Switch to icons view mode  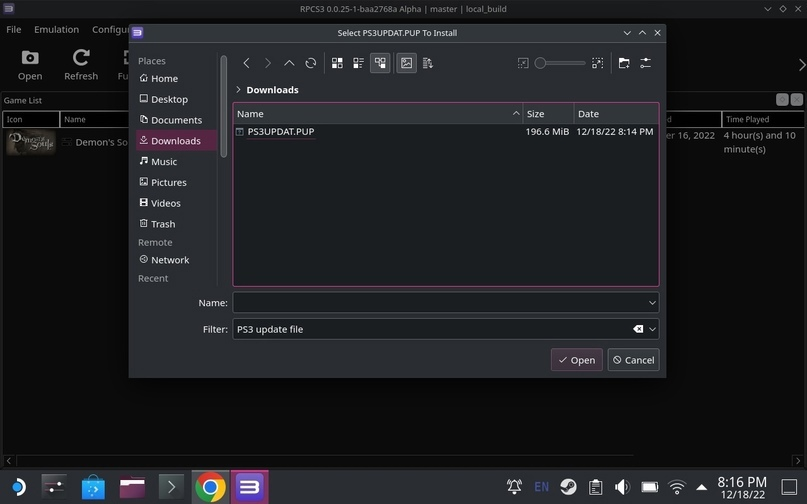coord(337,63)
